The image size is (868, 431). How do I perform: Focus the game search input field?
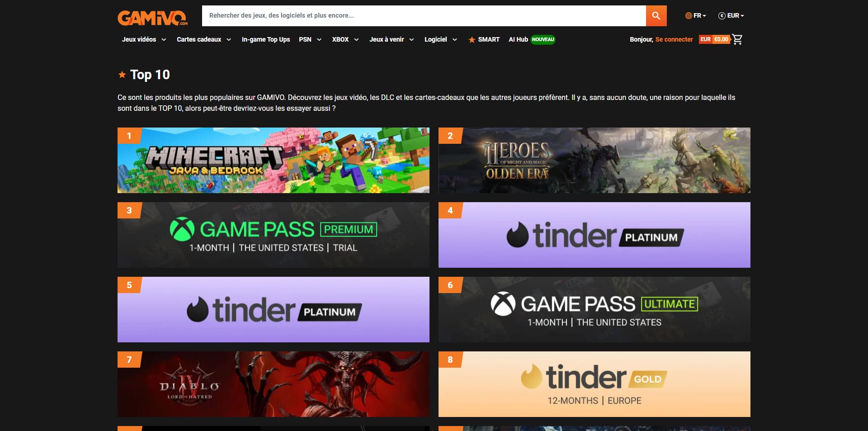click(424, 16)
